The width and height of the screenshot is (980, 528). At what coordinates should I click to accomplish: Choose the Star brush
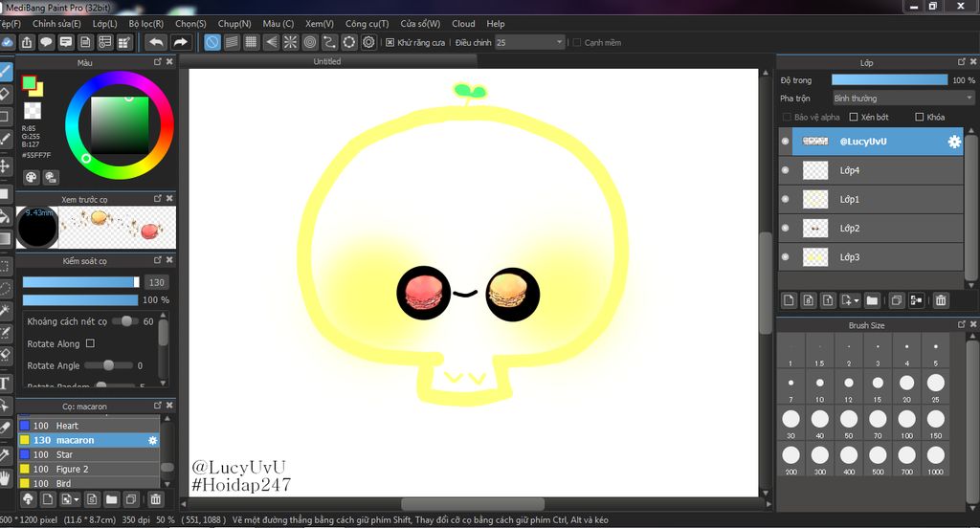pyautogui.click(x=89, y=455)
